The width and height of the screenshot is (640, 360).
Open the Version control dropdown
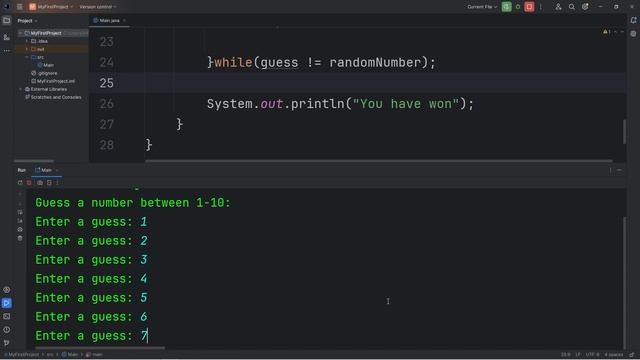click(x=98, y=7)
